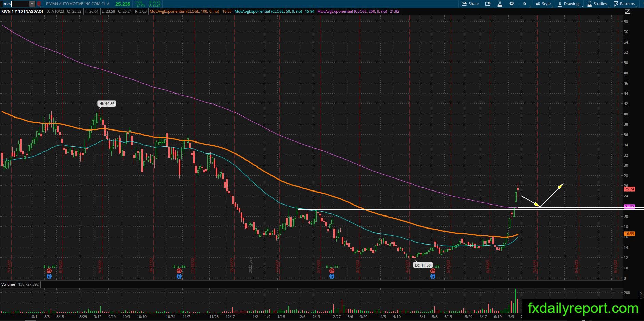This screenshot has width=644, height=321.
Task: Click the 25.235 last price quote
Action: coord(123,4)
